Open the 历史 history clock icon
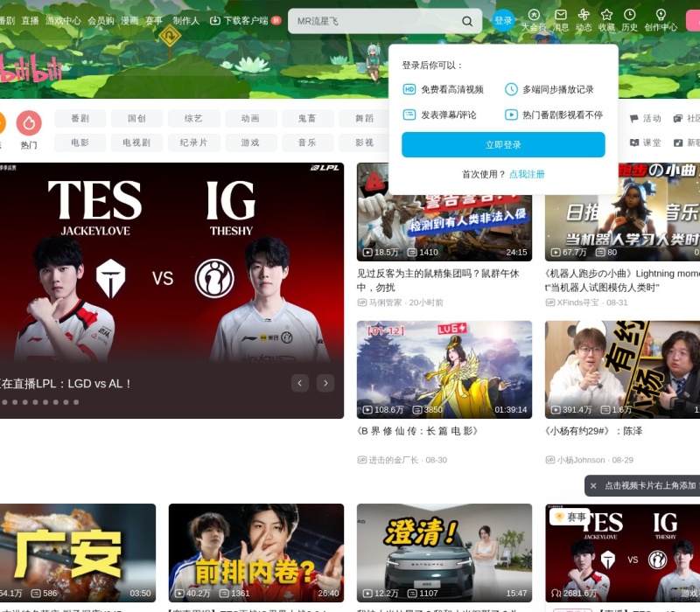The height and width of the screenshot is (612, 700). pos(629,20)
